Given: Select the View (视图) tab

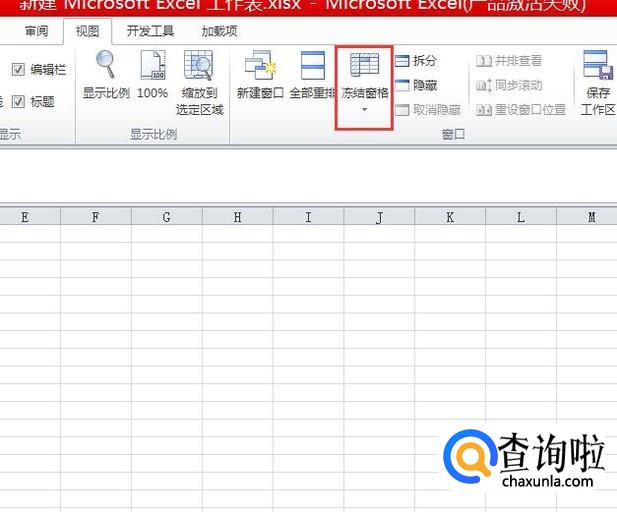Looking at the screenshot, I should coord(87,31).
